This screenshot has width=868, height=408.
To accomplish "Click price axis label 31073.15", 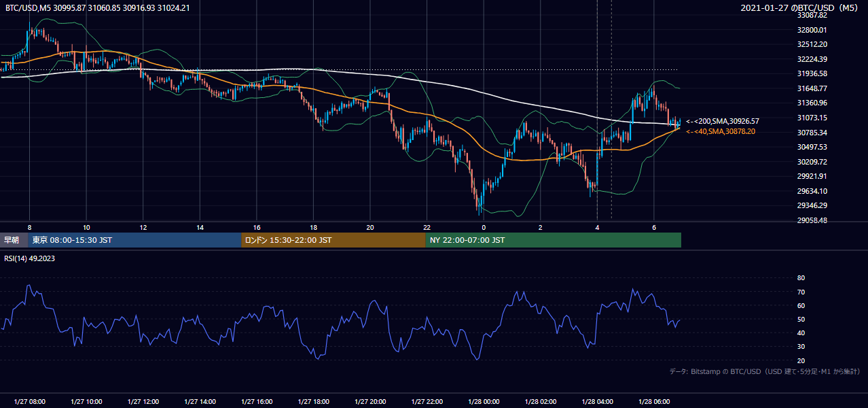I will coord(812,118).
